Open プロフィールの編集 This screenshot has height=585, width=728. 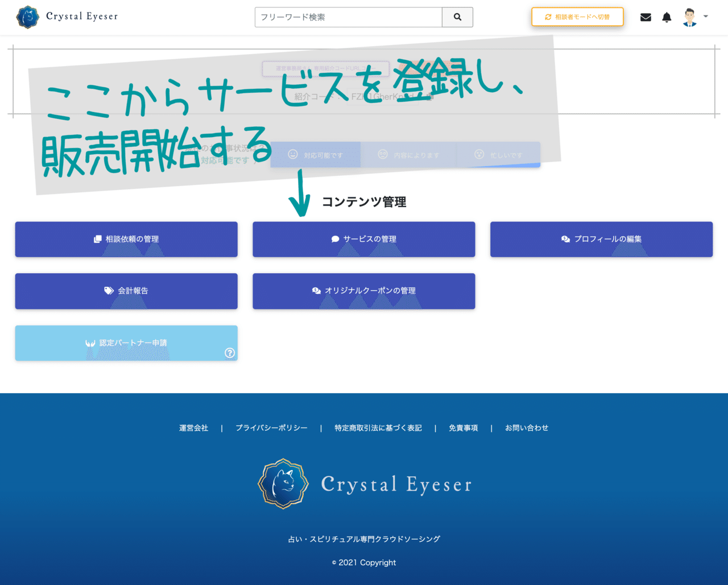(x=601, y=239)
